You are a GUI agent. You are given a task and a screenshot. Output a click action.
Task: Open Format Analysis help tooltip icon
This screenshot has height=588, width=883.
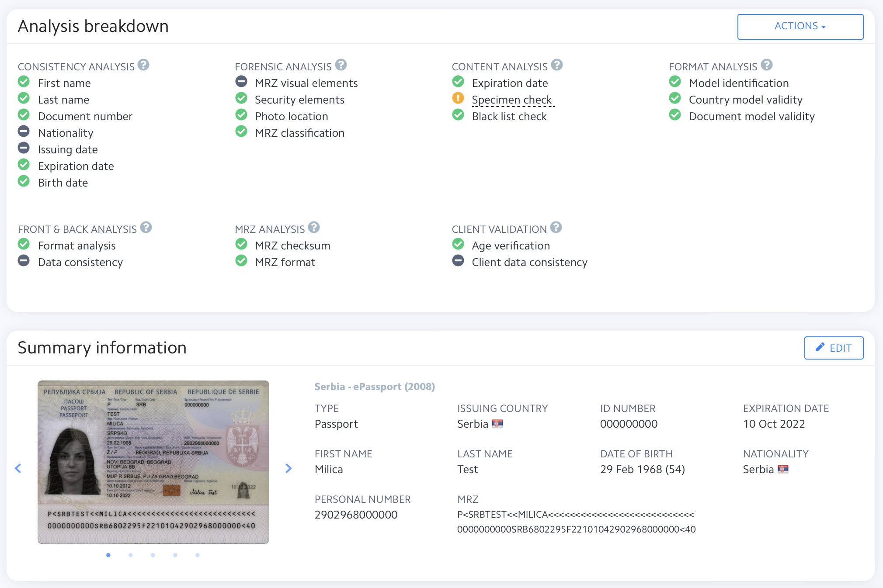(767, 65)
